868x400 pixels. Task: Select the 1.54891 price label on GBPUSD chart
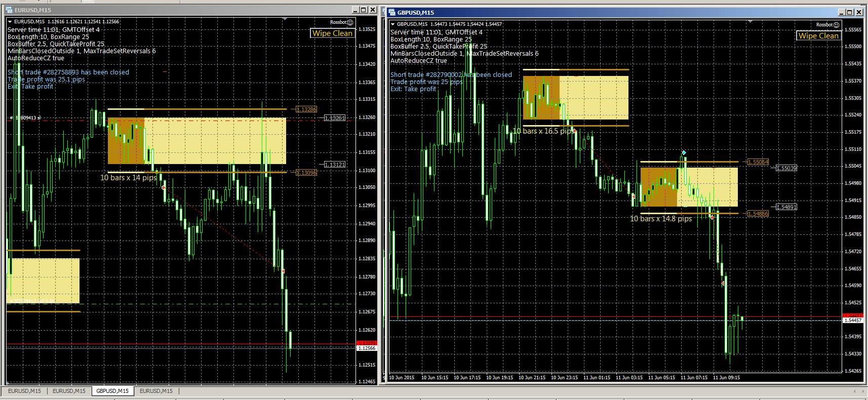(786, 207)
